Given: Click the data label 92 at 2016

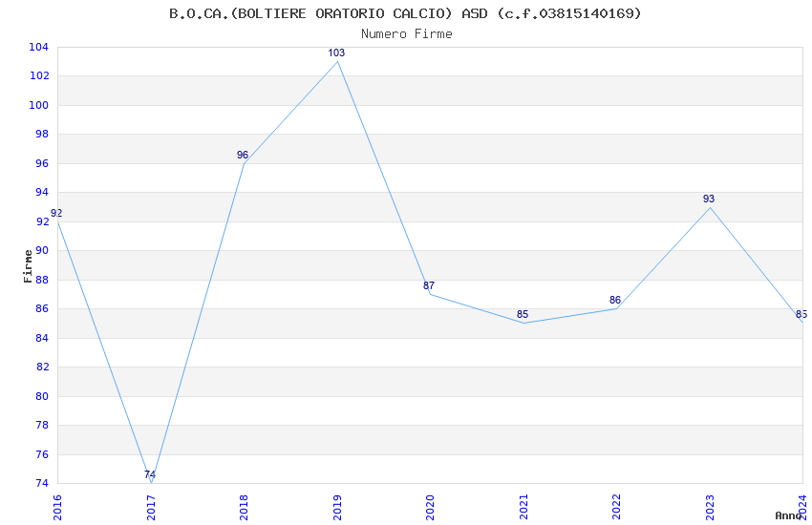Looking at the screenshot, I should [56, 213].
